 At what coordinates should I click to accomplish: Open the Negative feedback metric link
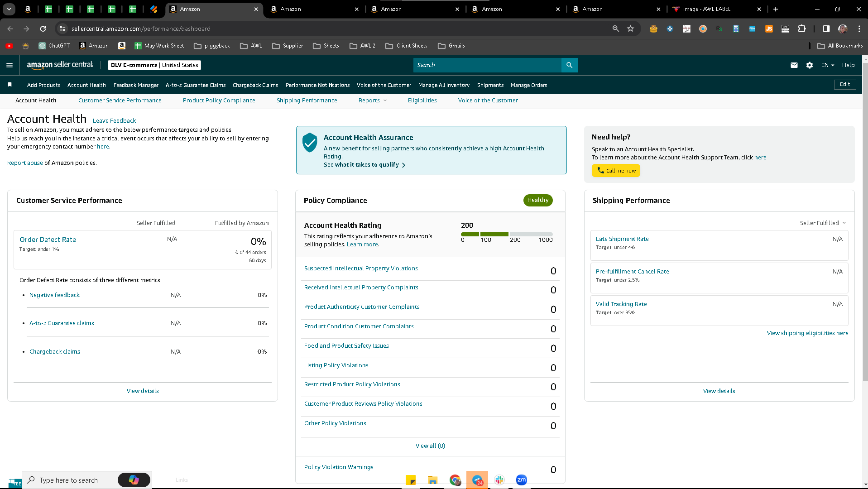(54, 295)
